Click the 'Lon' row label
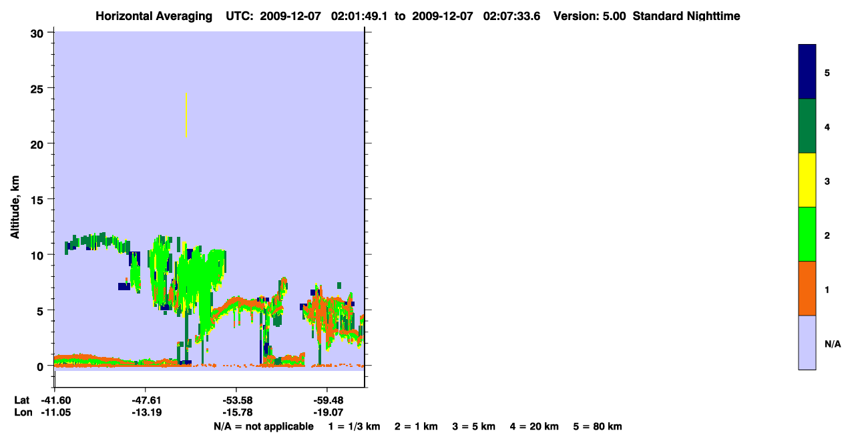The width and height of the screenshot is (868, 445). coord(22,412)
